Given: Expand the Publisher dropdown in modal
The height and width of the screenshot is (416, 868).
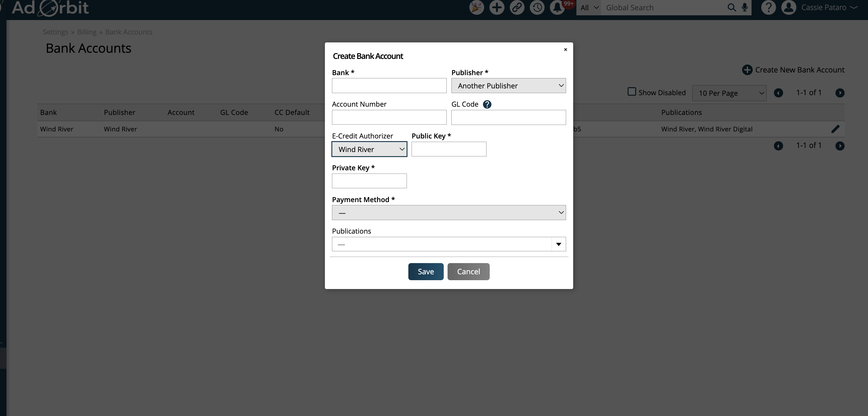Looking at the screenshot, I should 508,85.
